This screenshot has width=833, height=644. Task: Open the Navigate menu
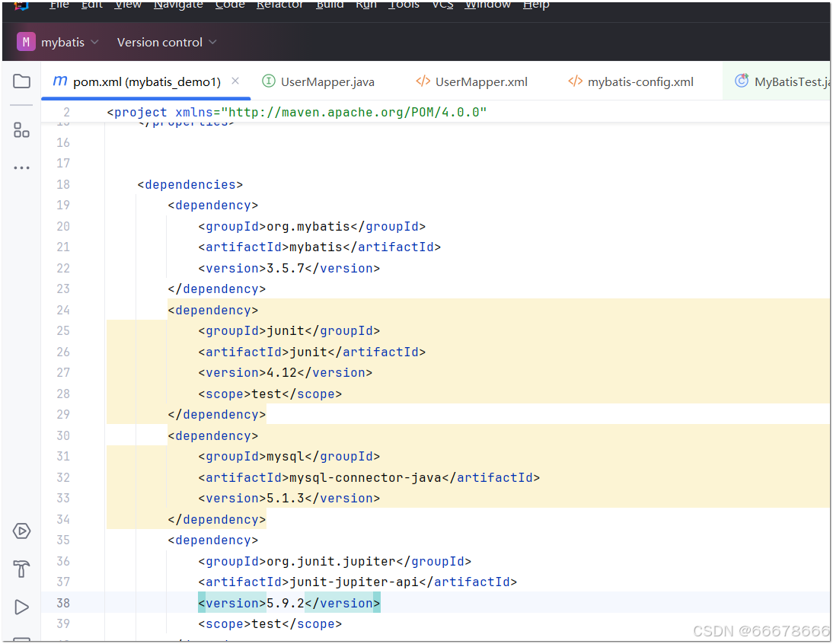tap(178, 5)
